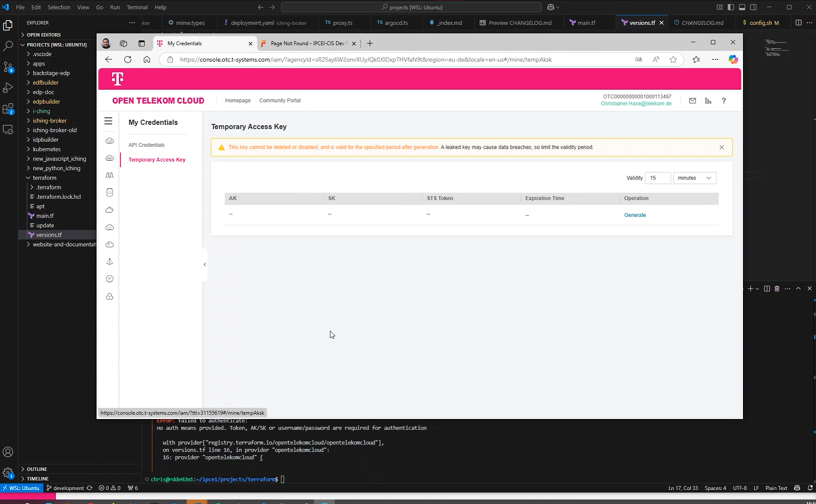
Task: Open browser Settings and more menu
Action: coord(715,59)
